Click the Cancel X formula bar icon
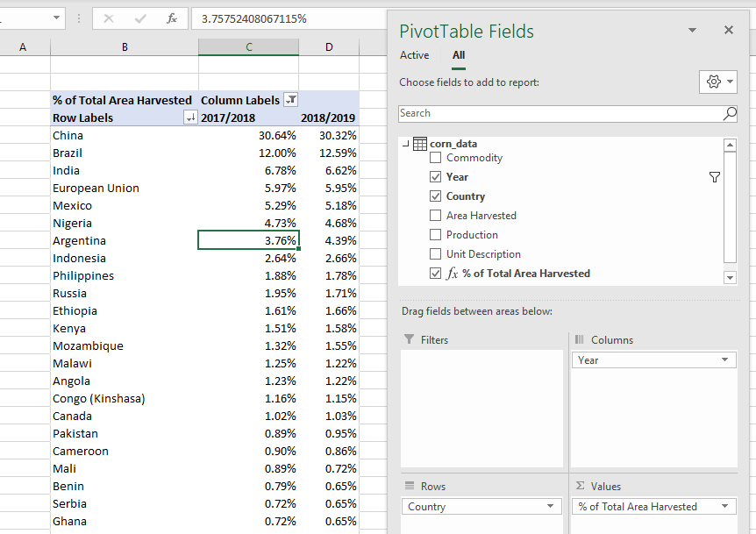This screenshot has height=534, width=756. pos(109,18)
